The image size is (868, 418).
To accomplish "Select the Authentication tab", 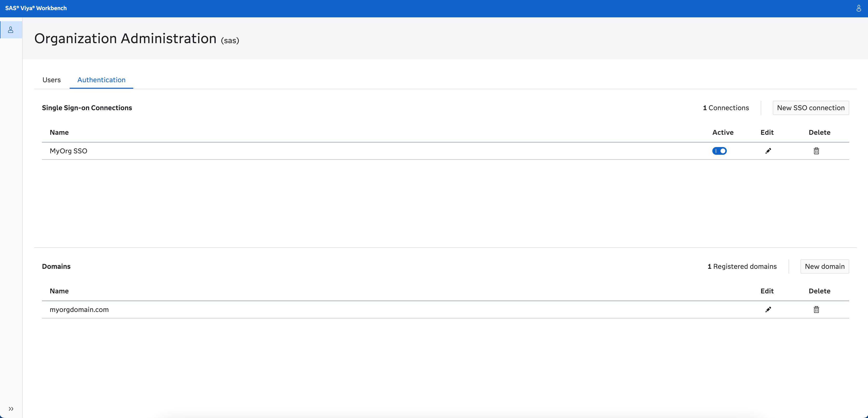I will (x=101, y=80).
